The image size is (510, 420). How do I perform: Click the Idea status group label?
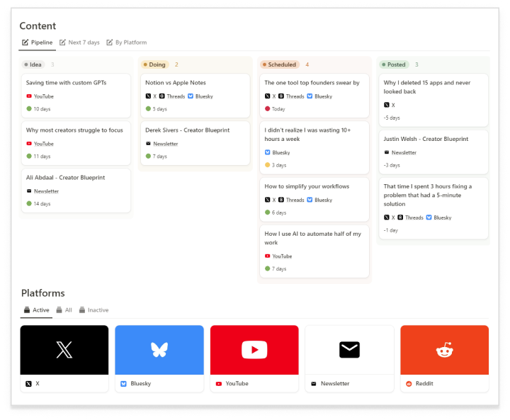click(x=33, y=64)
